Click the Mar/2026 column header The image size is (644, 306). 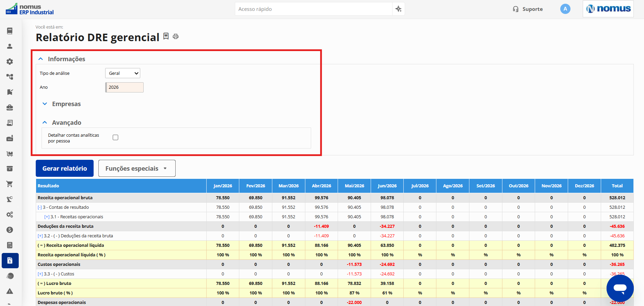tap(289, 186)
